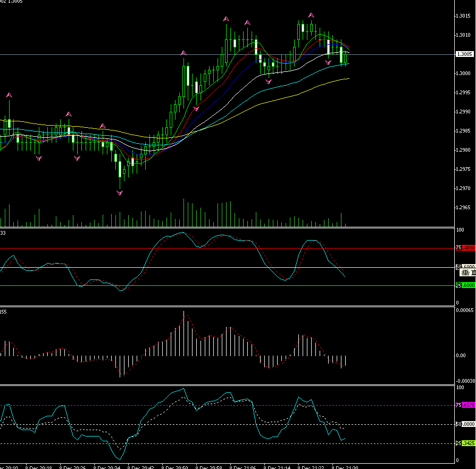Click the magenta 75.6575 level label
The width and height of the screenshot is (476, 469).
coord(468,405)
